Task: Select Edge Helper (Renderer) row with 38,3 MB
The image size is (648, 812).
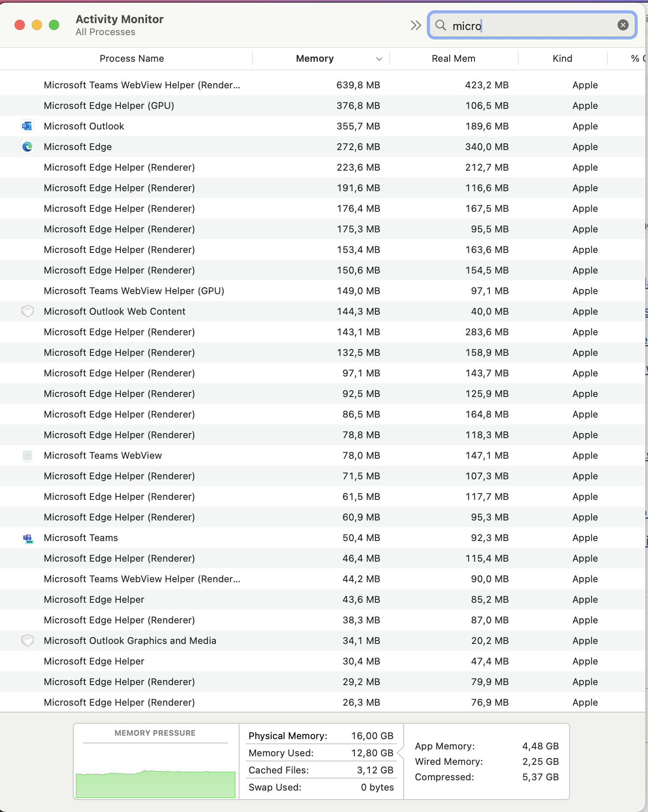Action: [x=323, y=620]
